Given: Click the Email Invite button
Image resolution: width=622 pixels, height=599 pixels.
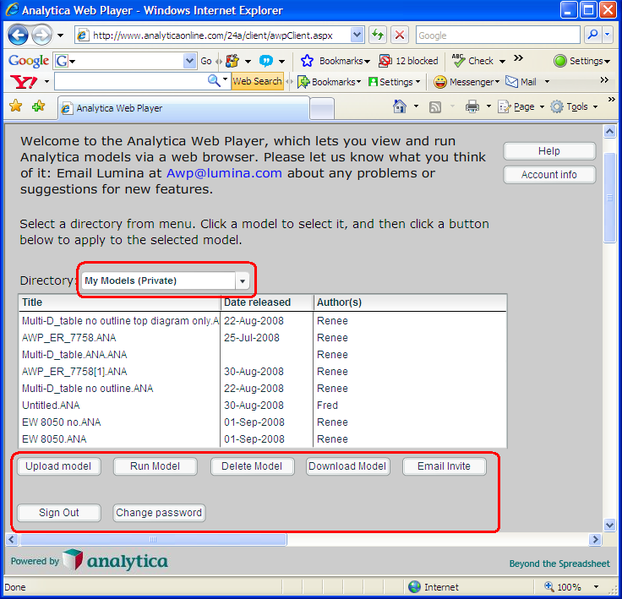Looking at the screenshot, I should point(444,466).
